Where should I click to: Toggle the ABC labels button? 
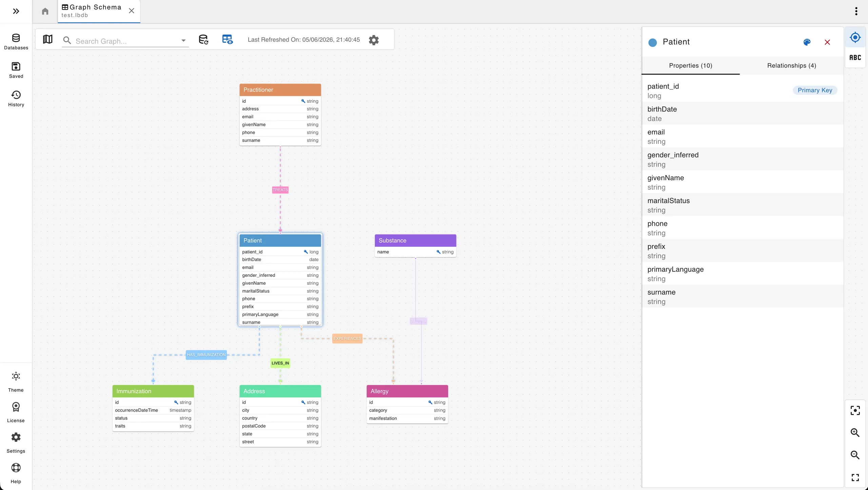pos(855,58)
